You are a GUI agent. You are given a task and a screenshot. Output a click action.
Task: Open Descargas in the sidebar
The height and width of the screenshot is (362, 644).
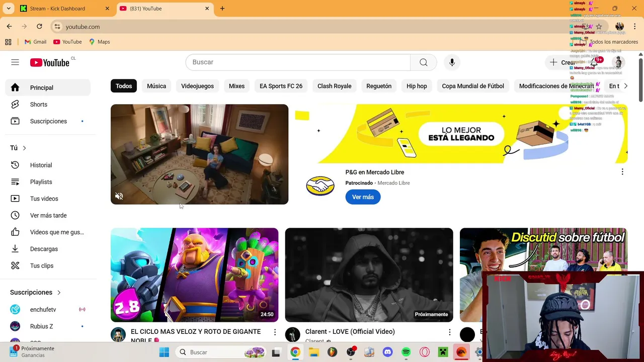click(48, 249)
